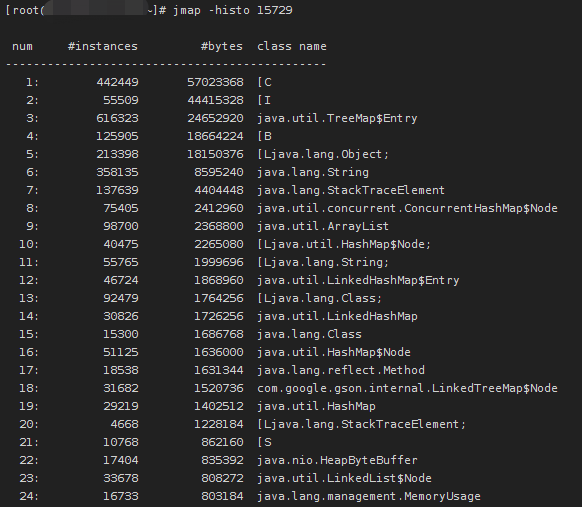Click java.lang.reflect.Method class name

tap(341, 370)
